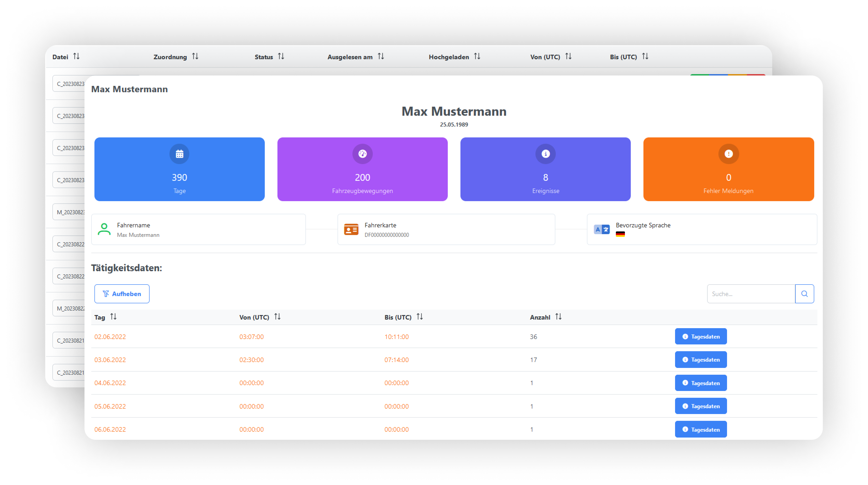Click the speedometer icon for Fahrzeugbewegungen
This screenshot has height=485, width=868.
[x=362, y=154]
